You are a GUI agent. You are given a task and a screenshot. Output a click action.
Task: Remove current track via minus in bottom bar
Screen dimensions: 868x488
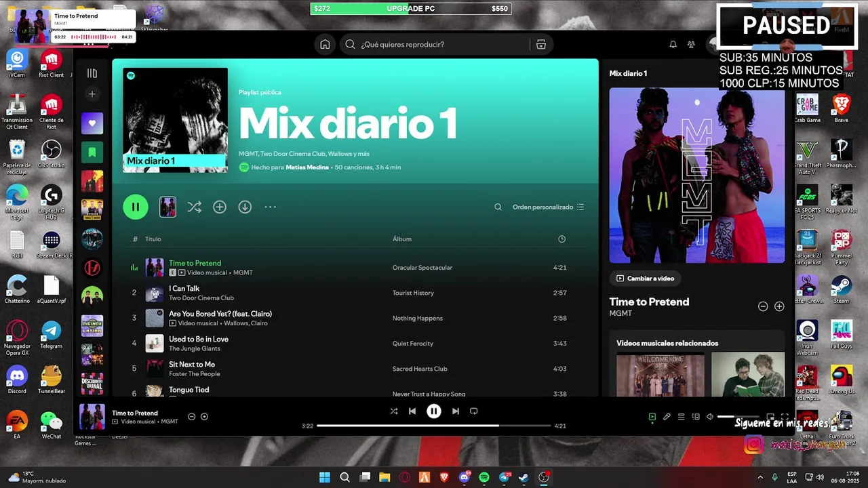[191, 417]
